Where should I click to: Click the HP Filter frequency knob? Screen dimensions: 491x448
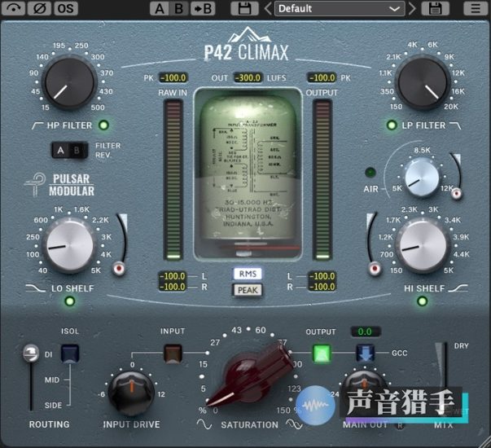[69, 82]
